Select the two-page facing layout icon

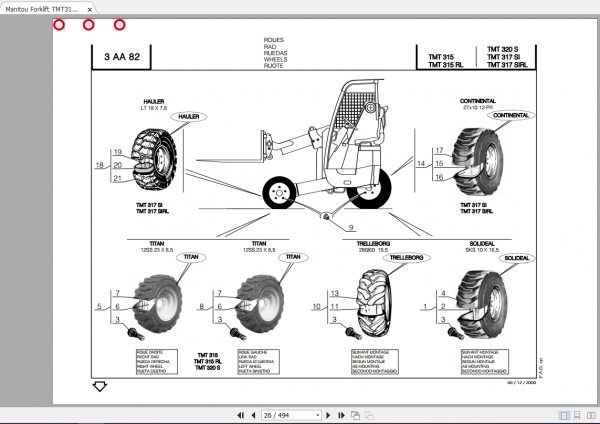[x=591, y=415]
